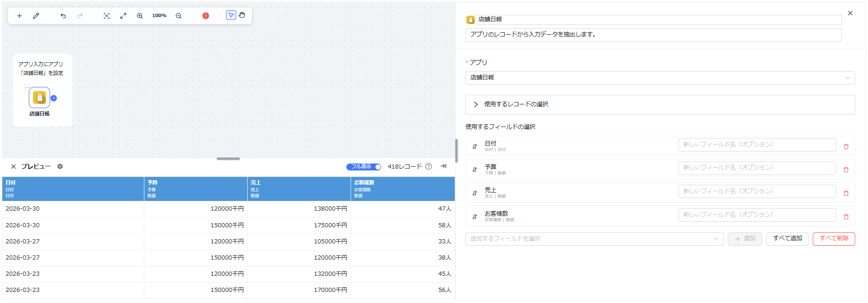Click the 170000千円 sales cell

coord(299,290)
